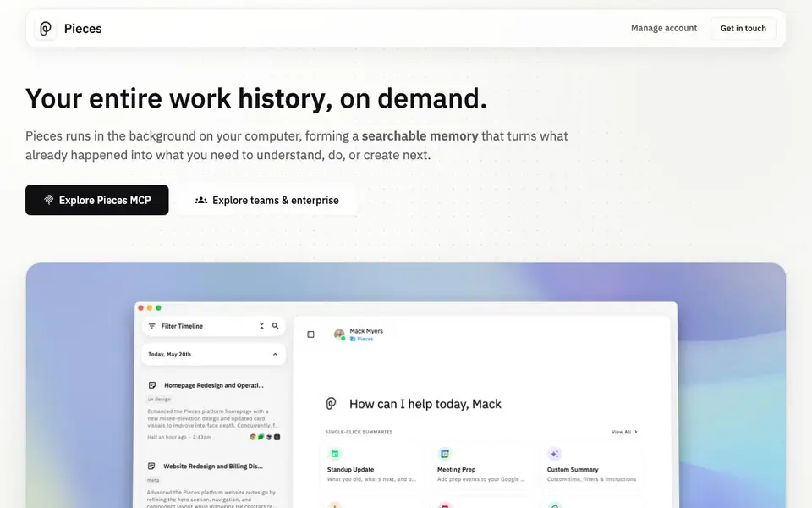Open the Pieces home text link
The image size is (812, 508).
point(83,29)
